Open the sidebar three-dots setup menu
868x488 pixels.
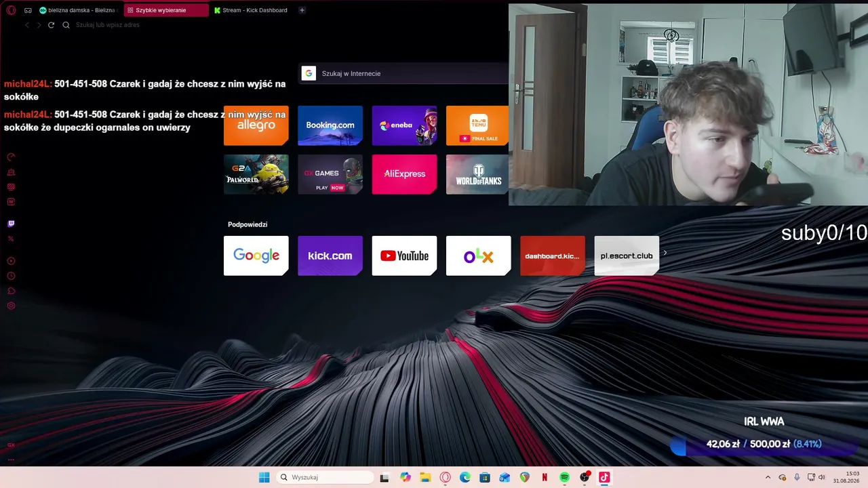pyautogui.click(x=11, y=460)
